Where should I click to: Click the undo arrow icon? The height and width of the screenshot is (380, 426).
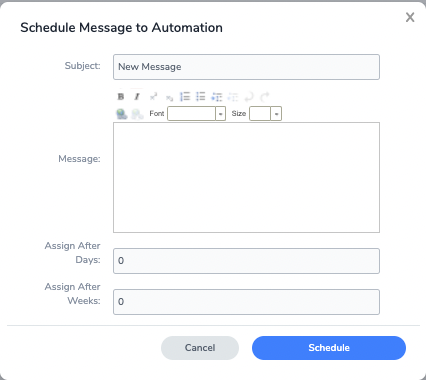pyautogui.click(x=249, y=97)
